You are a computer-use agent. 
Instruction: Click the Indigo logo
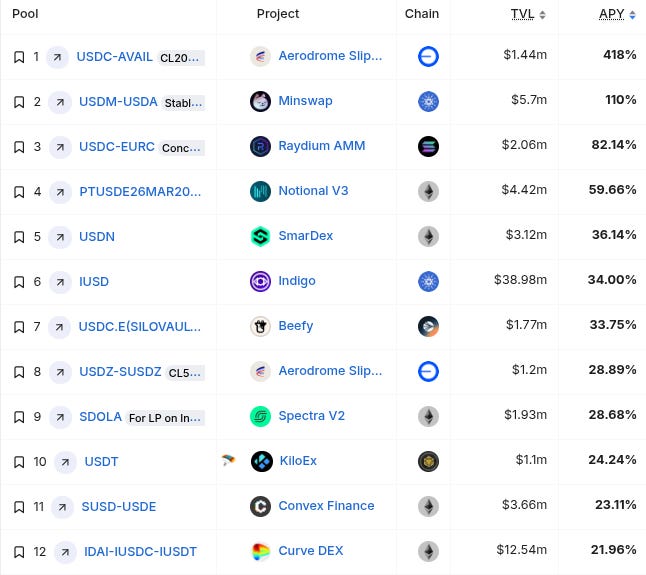tap(260, 281)
